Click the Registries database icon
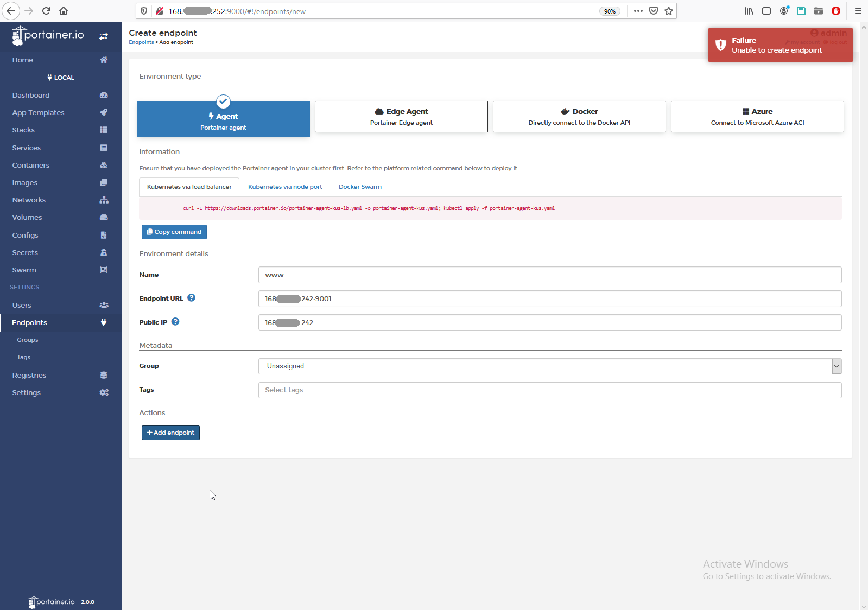Screen dimensions: 868x610 pyautogui.click(x=104, y=375)
